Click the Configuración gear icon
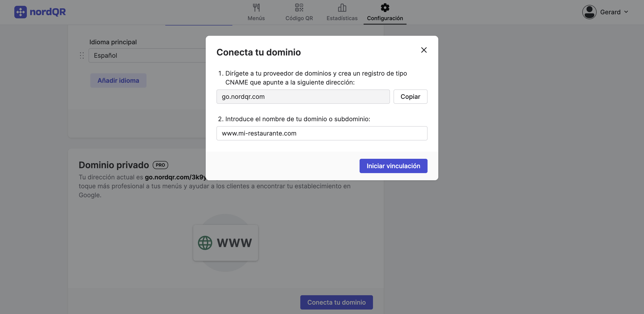644x314 pixels. 385,8
